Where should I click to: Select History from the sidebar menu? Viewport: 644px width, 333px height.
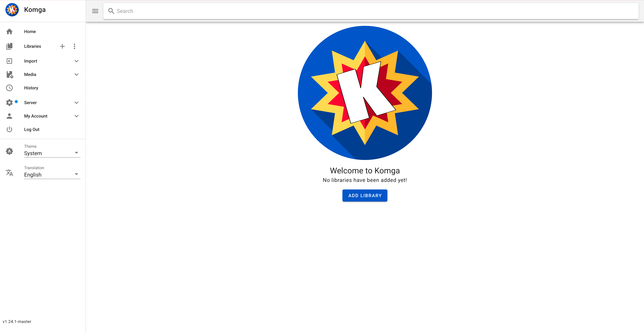click(x=31, y=88)
